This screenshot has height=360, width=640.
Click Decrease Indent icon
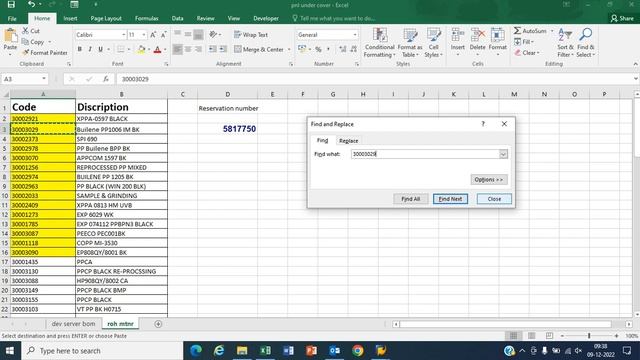click(213, 49)
